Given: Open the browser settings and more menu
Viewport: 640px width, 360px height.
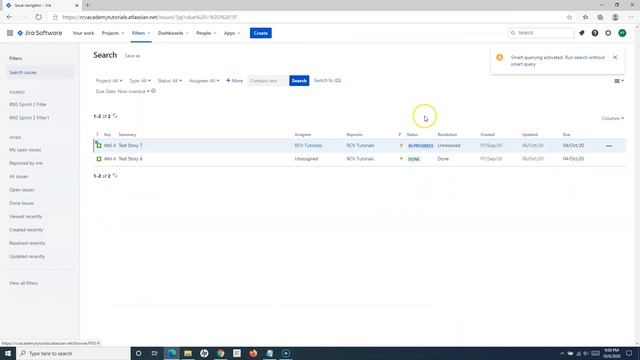Looking at the screenshot, I should [631, 17].
